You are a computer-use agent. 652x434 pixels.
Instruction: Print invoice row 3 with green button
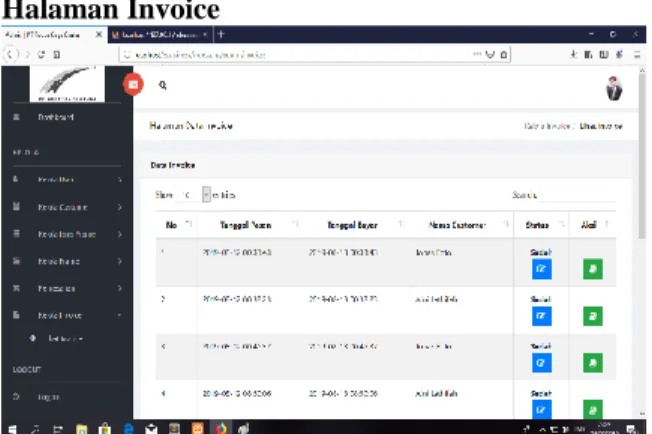tap(593, 362)
